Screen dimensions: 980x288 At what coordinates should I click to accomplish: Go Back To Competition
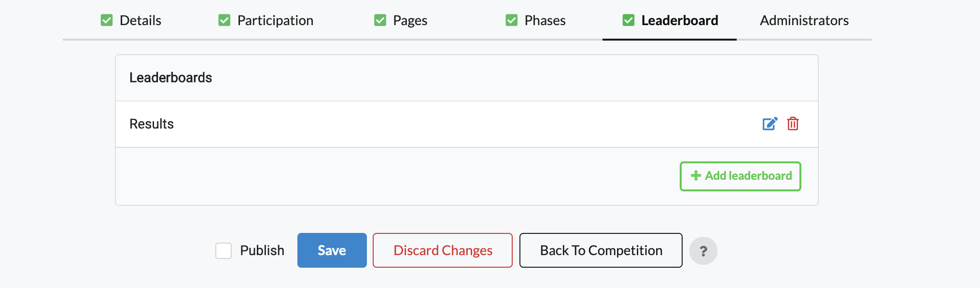click(x=601, y=250)
